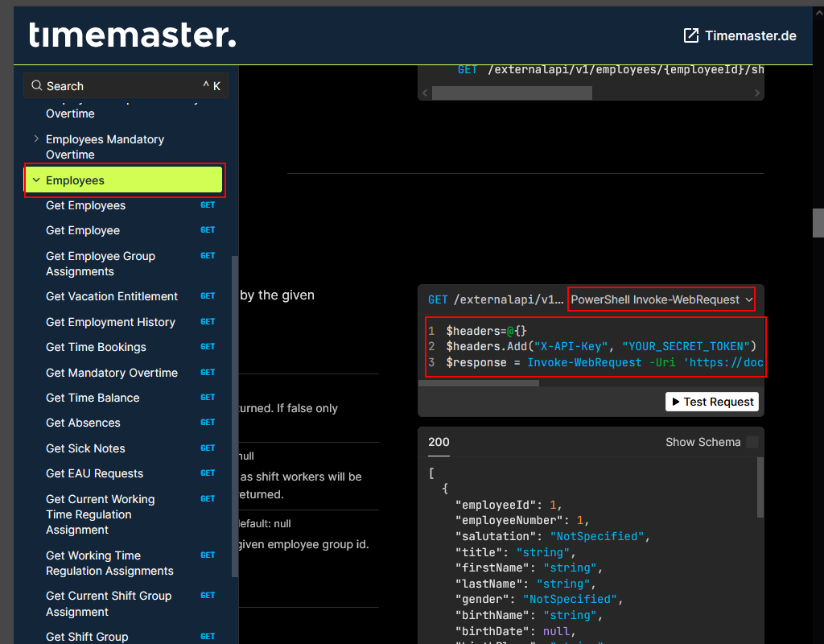Screen dimensions: 824x644
Task: Select Get Time Bookings in sidebar
Action: coord(96,347)
